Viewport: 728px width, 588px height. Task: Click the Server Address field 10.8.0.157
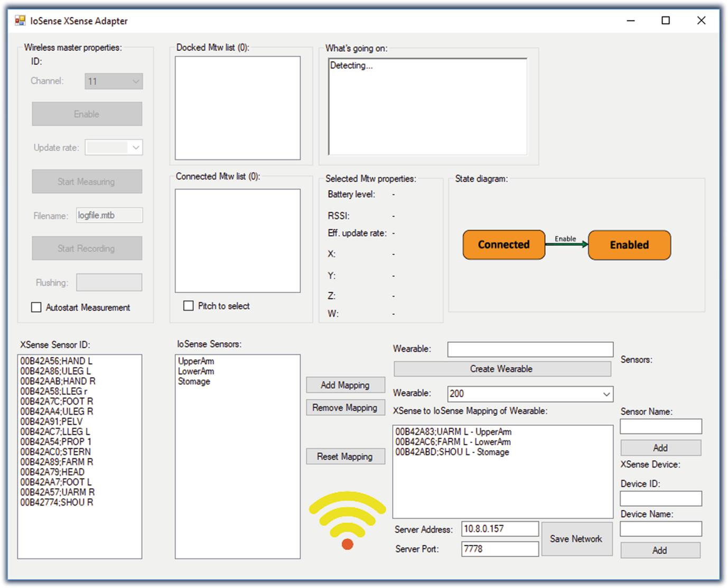coord(500,529)
